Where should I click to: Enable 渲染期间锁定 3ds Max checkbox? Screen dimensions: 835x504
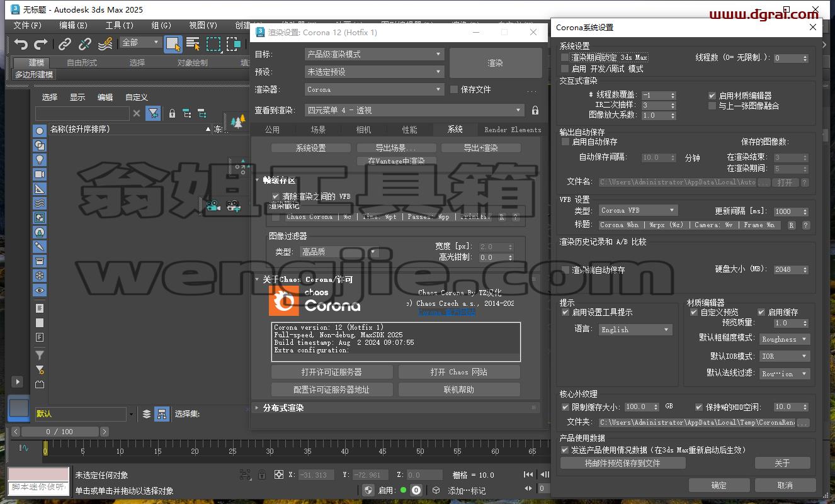coord(565,57)
